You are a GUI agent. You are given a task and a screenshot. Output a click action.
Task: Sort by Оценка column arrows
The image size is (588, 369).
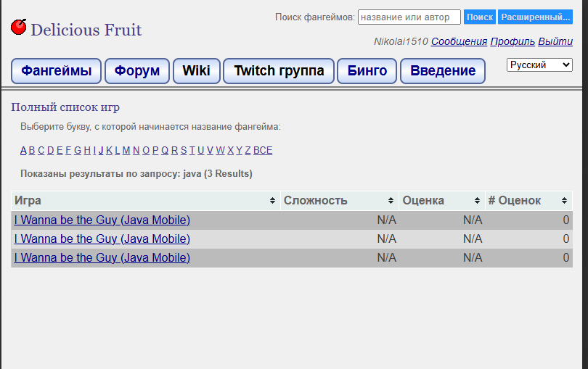pos(477,201)
